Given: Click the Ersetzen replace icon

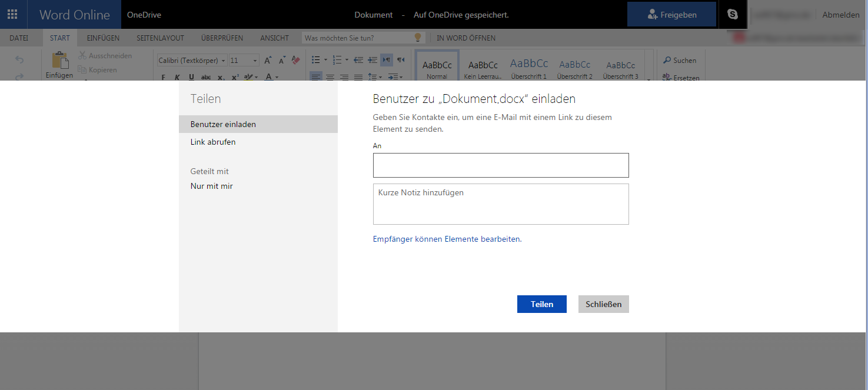Looking at the screenshot, I should tap(667, 76).
